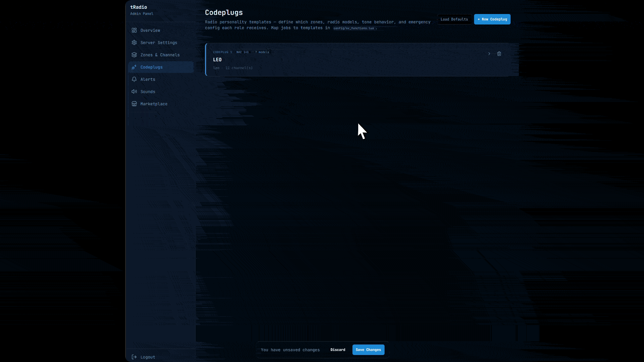Click the Logout arrow icon
The image size is (644, 362).
[134, 357]
